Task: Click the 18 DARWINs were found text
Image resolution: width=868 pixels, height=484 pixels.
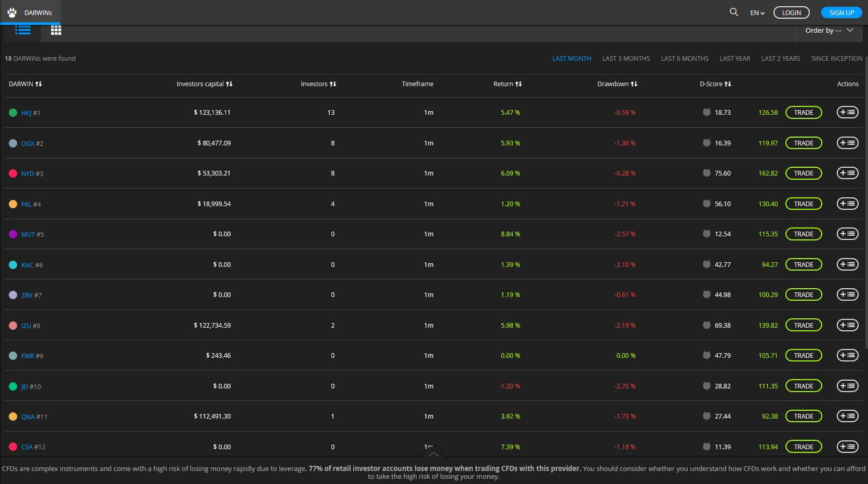Action: 40,59
